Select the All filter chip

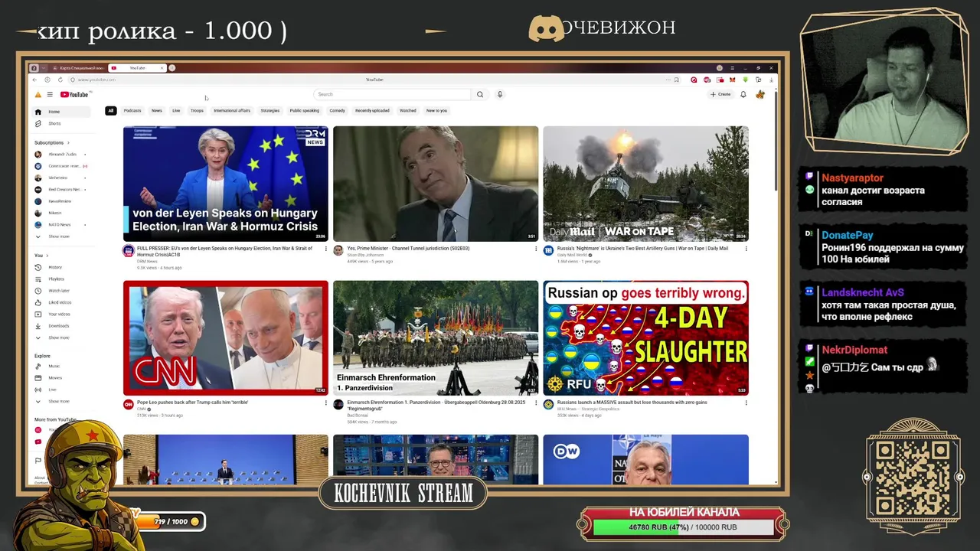pyautogui.click(x=111, y=110)
